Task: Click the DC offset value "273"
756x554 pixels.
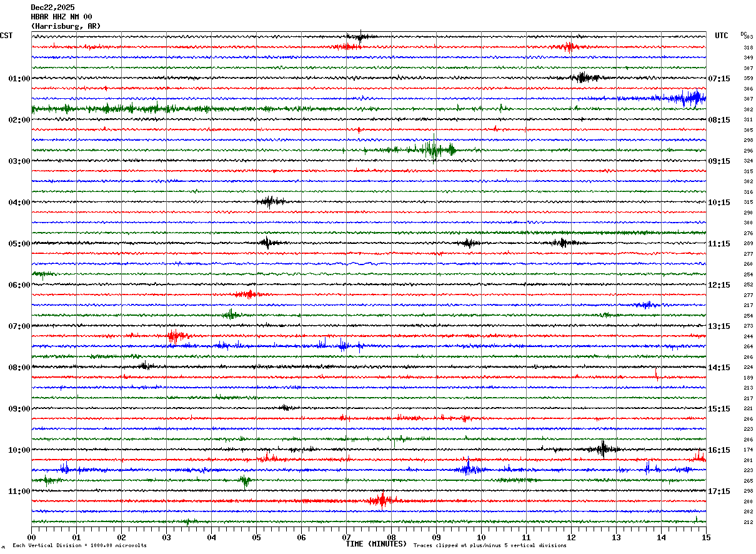Action: click(748, 326)
